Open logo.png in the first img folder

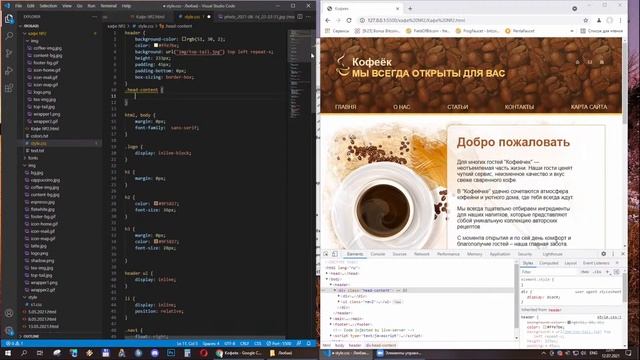pos(42,92)
